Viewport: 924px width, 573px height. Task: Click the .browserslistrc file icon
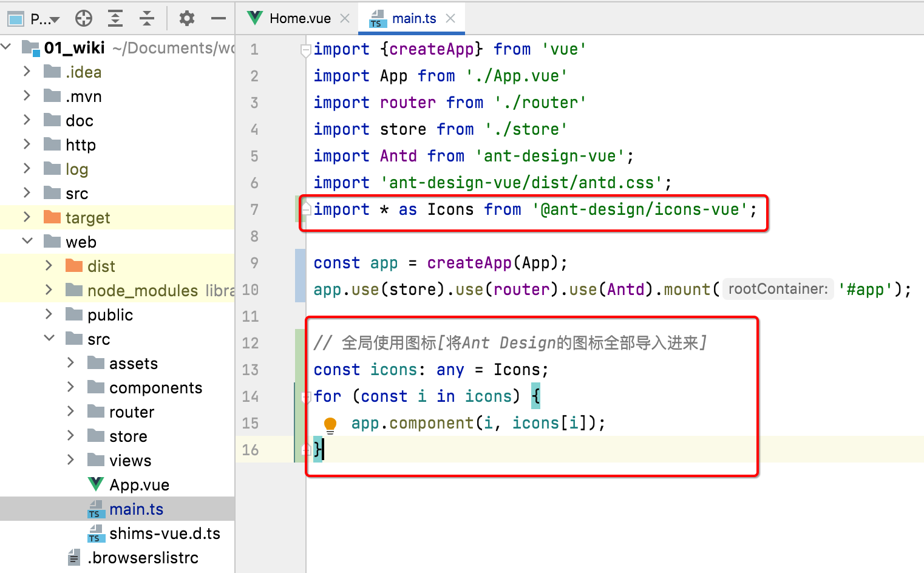coord(74,557)
